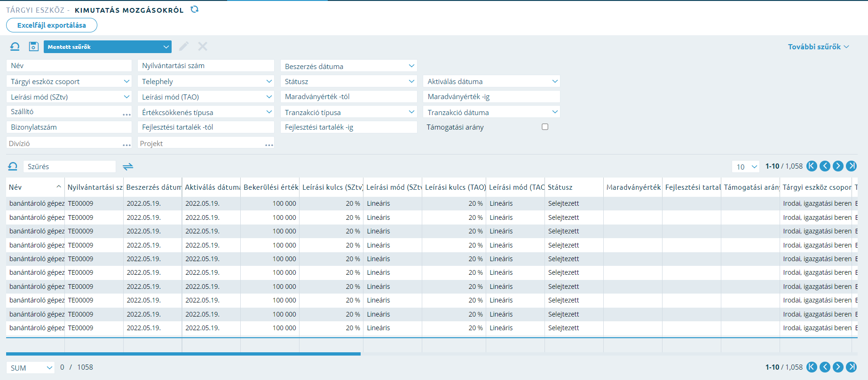
Task: Focus the Nyilvántartási szám filter input
Action: [206, 66]
